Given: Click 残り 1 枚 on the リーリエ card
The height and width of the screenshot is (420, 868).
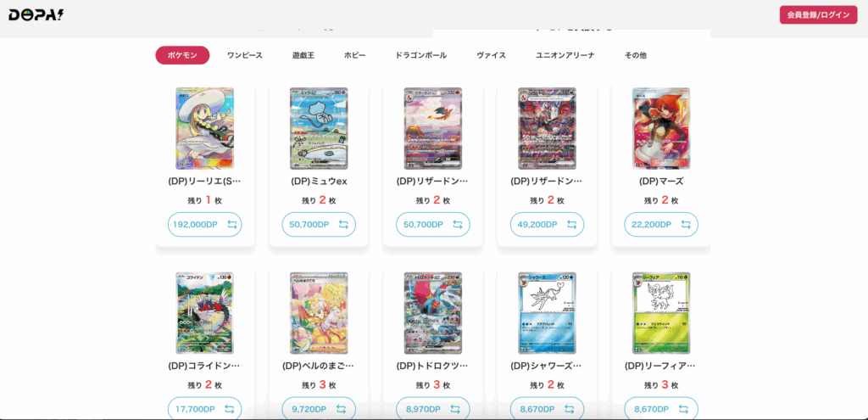Looking at the screenshot, I should 205,200.
